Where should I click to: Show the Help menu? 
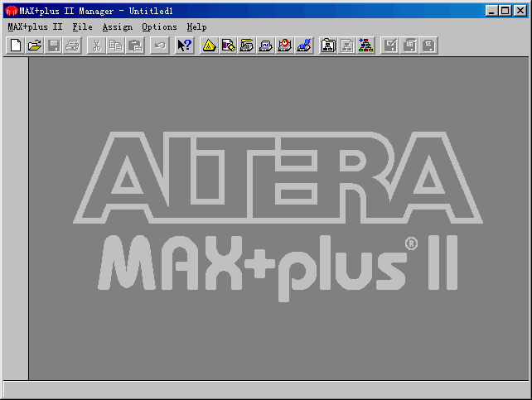pos(196,27)
